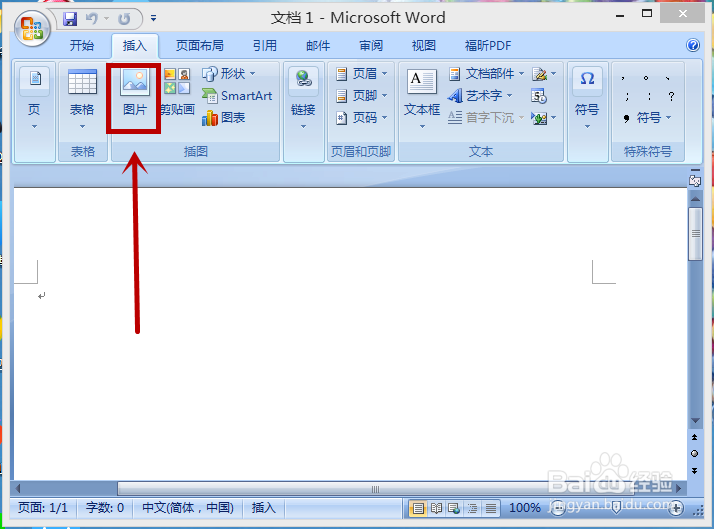Switch to Print Layout view

click(x=418, y=508)
